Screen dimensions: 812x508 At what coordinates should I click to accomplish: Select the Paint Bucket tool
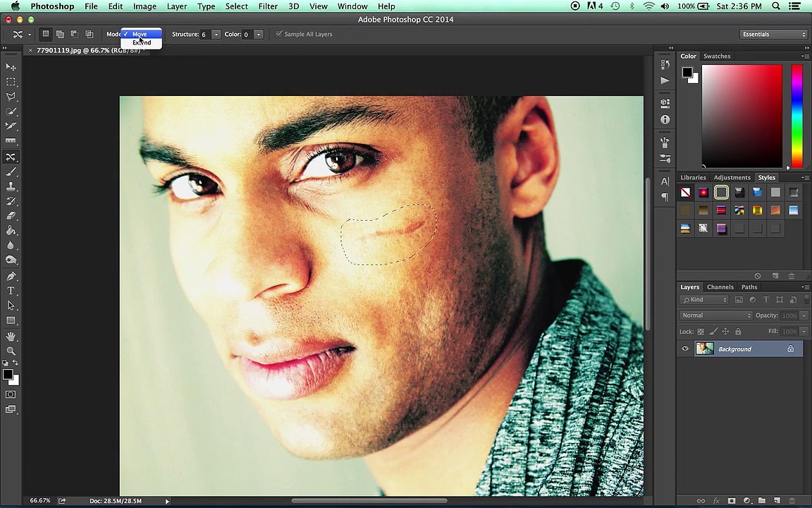click(11, 231)
